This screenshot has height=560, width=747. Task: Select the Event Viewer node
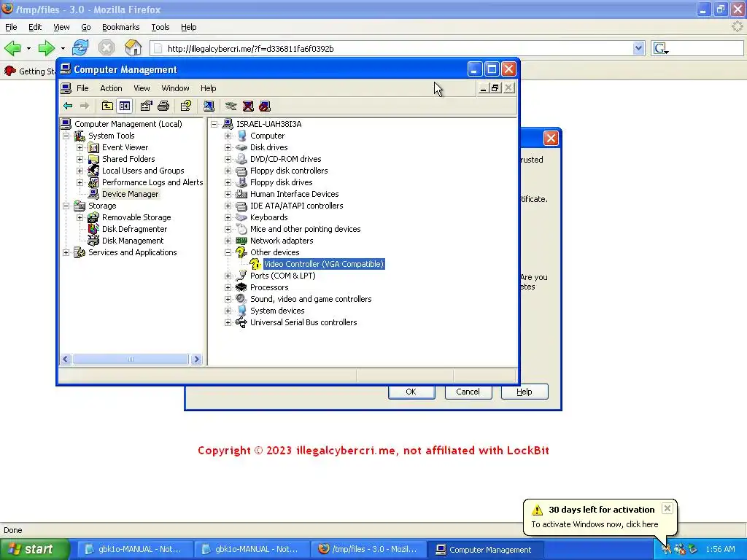click(x=125, y=147)
